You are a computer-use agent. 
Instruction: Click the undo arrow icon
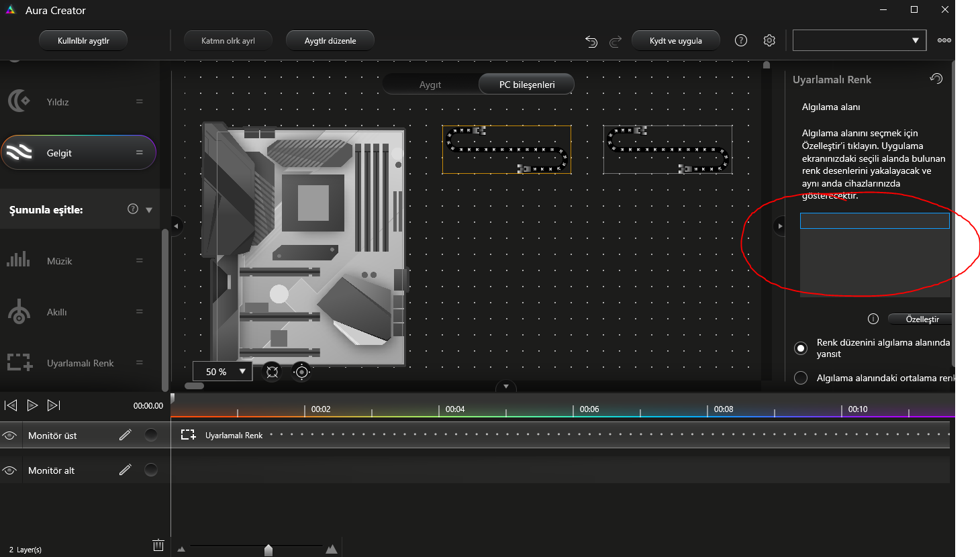click(x=591, y=41)
